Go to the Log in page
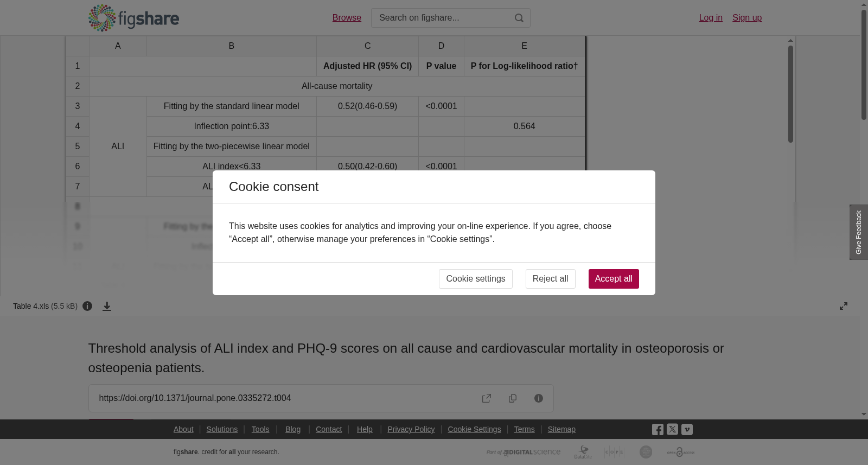Viewport: 868px width, 465px height. click(711, 18)
